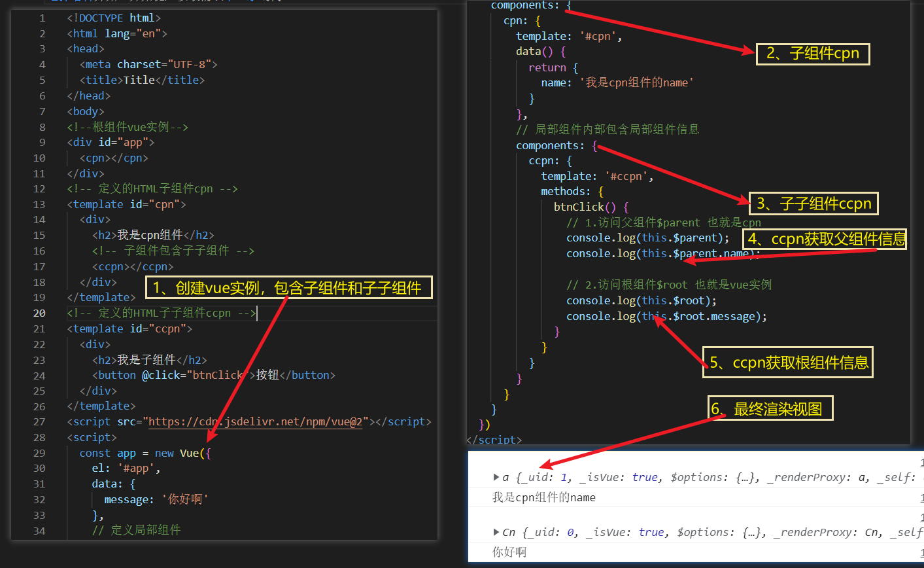Click the 'data() {' line
Screen dimensions: 924x568
541,51
